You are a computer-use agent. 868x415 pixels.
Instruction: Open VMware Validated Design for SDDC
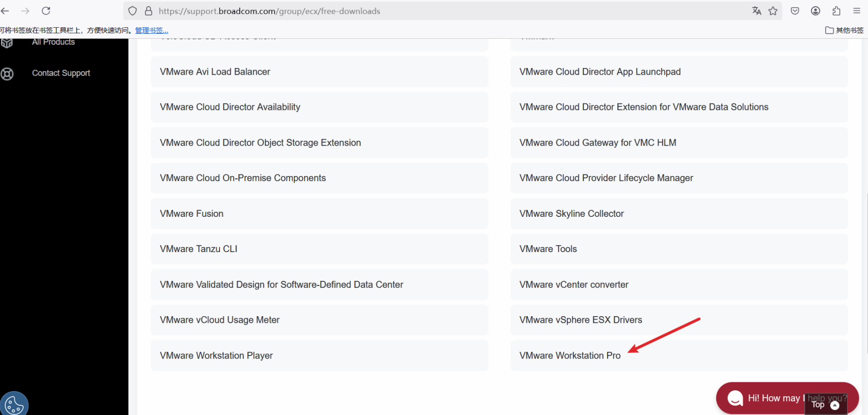(x=319, y=285)
